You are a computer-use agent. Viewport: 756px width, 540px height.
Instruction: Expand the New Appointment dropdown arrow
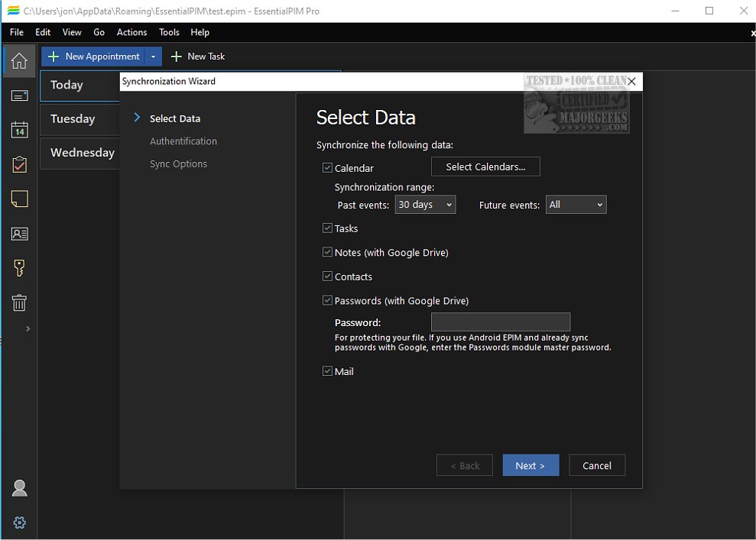click(x=154, y=57)
